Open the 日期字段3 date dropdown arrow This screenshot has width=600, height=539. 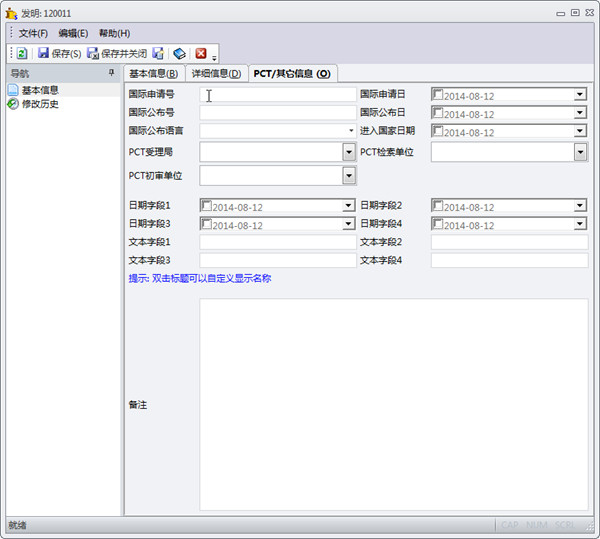click(x=348, y=224)
